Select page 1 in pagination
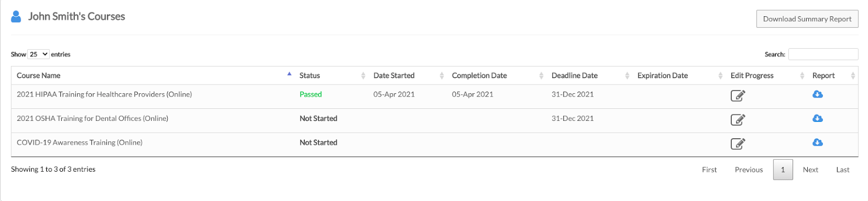 [x=783, y=170]
